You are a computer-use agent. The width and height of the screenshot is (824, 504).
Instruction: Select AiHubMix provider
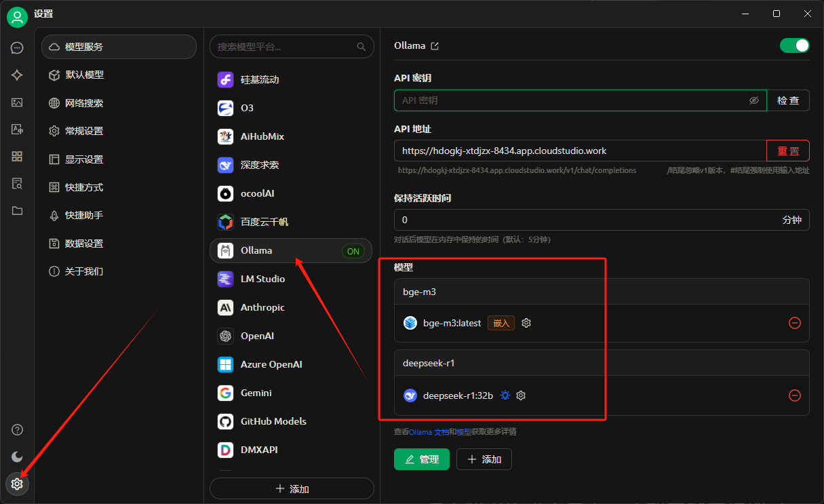pyautogui.click(x=292, y=136)
